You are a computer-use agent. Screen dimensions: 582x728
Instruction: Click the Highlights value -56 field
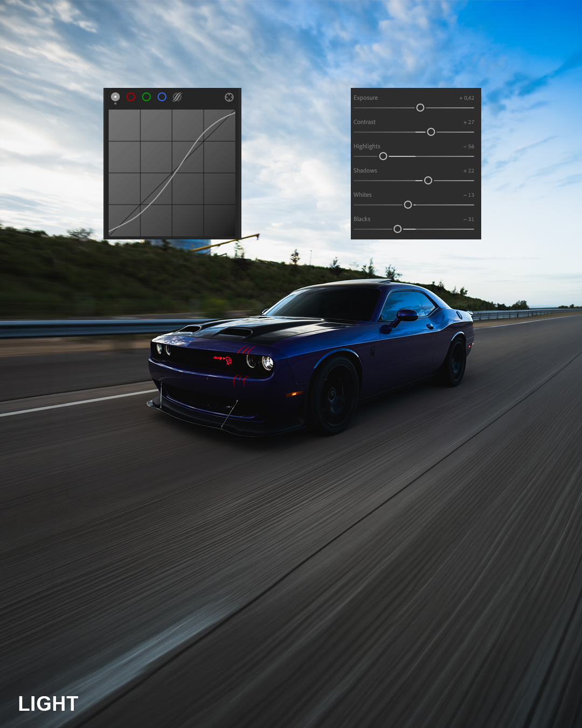click(x=469, y=147)
